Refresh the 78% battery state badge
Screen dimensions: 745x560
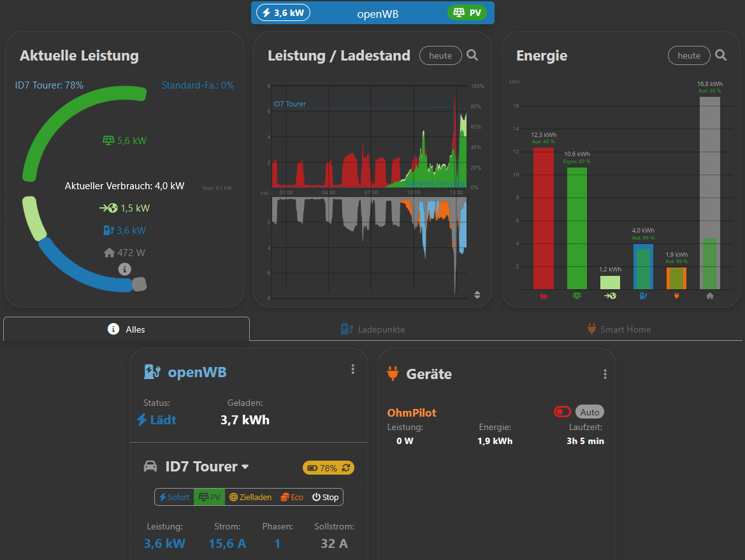(x=346, y=468)
